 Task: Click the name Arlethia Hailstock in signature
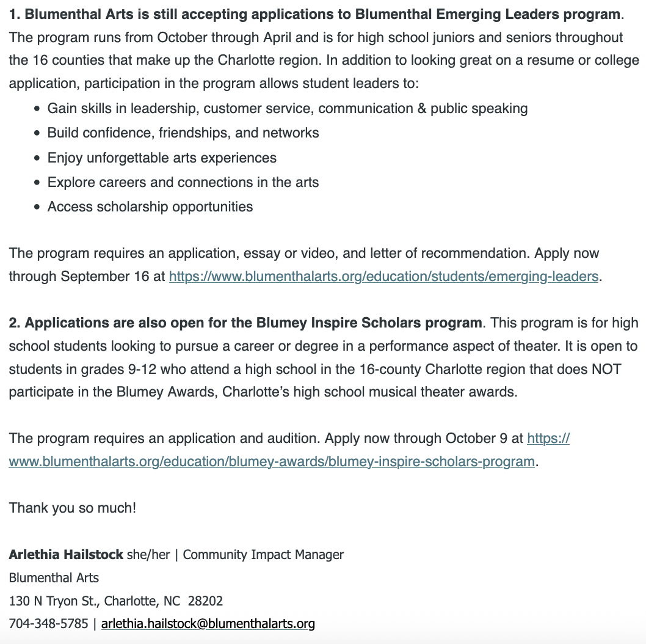[66, 555]
